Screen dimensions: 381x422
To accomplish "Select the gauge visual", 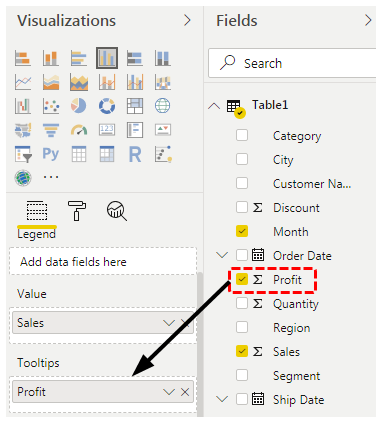I will click(x=79, y=130).
